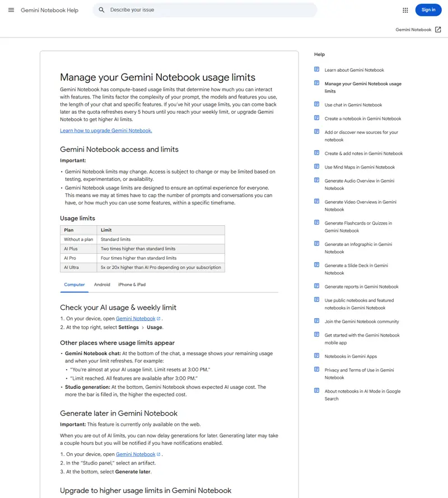Open the Google apps grid
Viewport: 448px width, 498px height.
405,10
